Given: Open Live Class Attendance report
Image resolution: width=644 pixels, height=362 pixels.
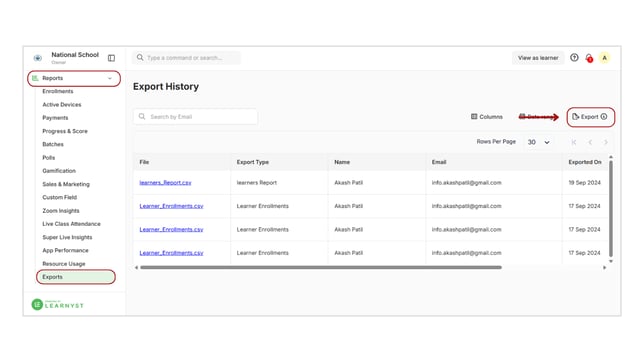Looking at the screenshot, I should [71, 224].
